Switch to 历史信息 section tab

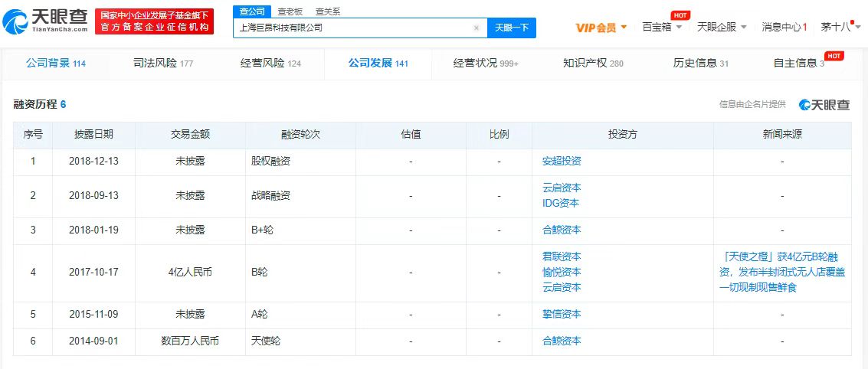[700, 63]
